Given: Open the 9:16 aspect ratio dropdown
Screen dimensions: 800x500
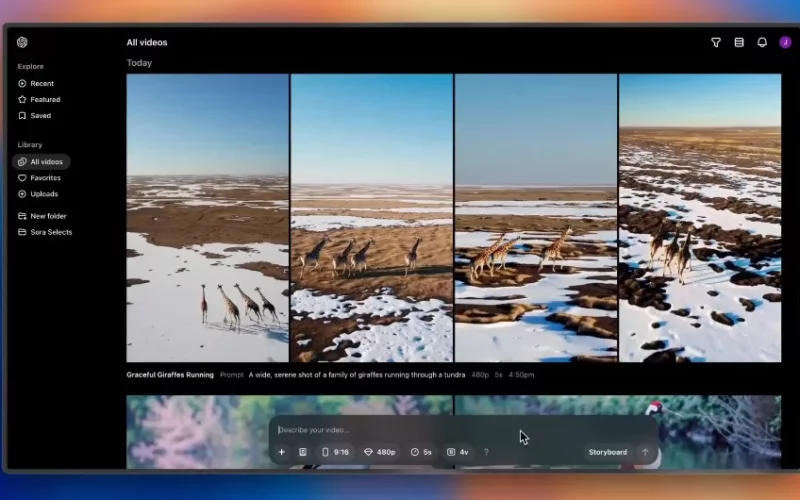Looking at the screenshot, I should [335, 452].
